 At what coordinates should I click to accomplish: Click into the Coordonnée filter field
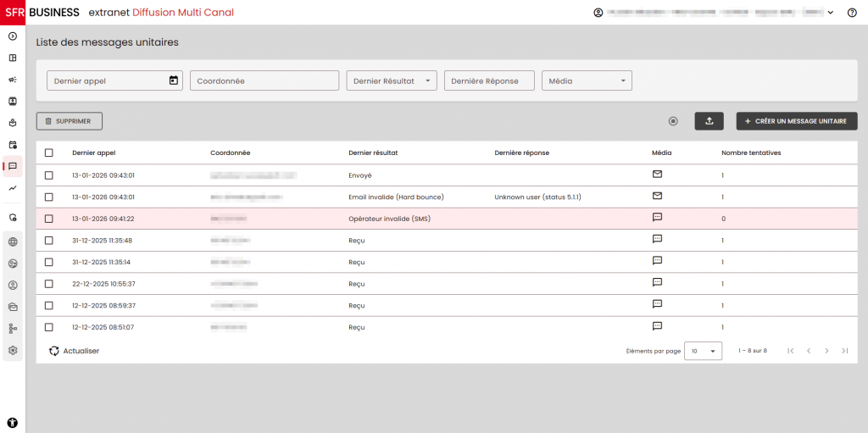(264, 80)
